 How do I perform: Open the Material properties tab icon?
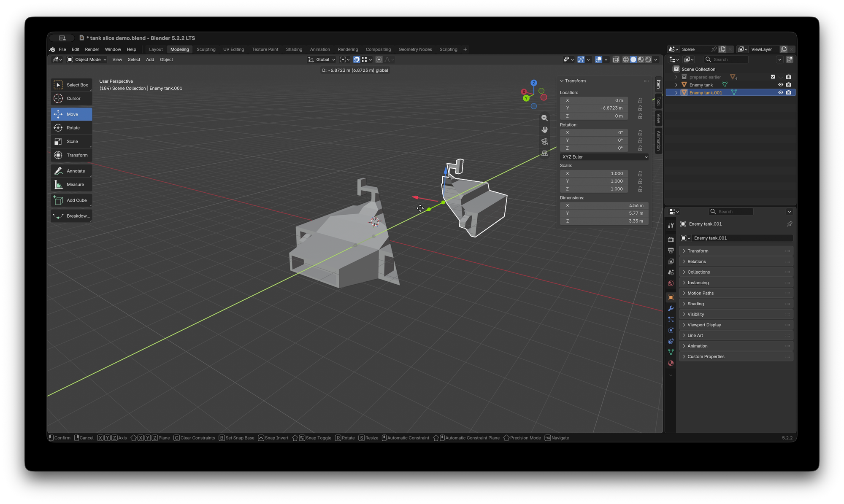(671, 363)
